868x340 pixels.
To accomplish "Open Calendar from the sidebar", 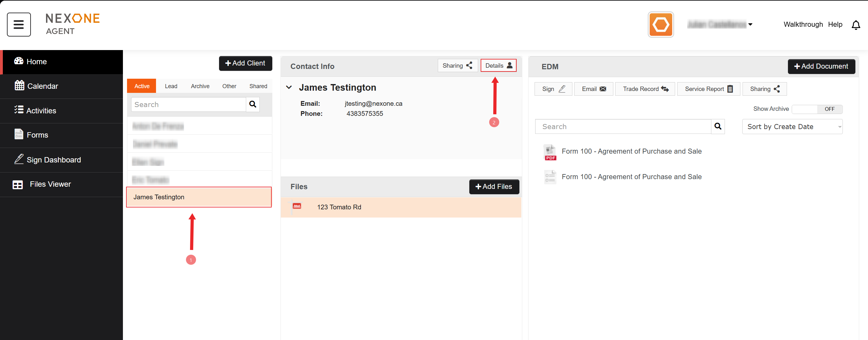I will (x=43, y=86).
